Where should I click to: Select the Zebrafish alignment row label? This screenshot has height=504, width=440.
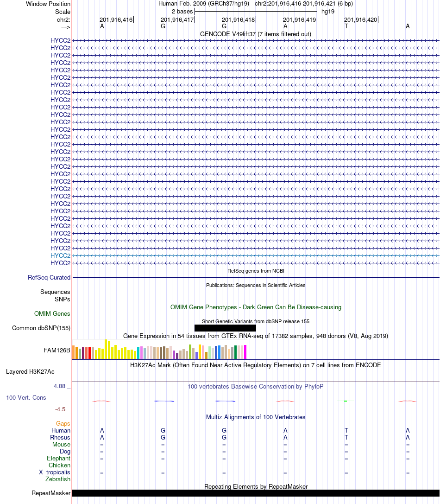click(x=58, y=479)
